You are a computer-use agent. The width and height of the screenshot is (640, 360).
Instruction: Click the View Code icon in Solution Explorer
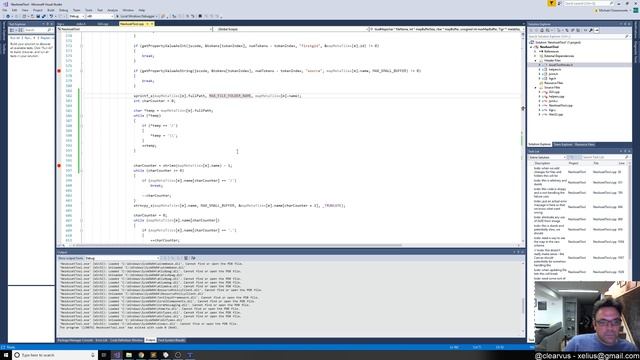[585, 30]
